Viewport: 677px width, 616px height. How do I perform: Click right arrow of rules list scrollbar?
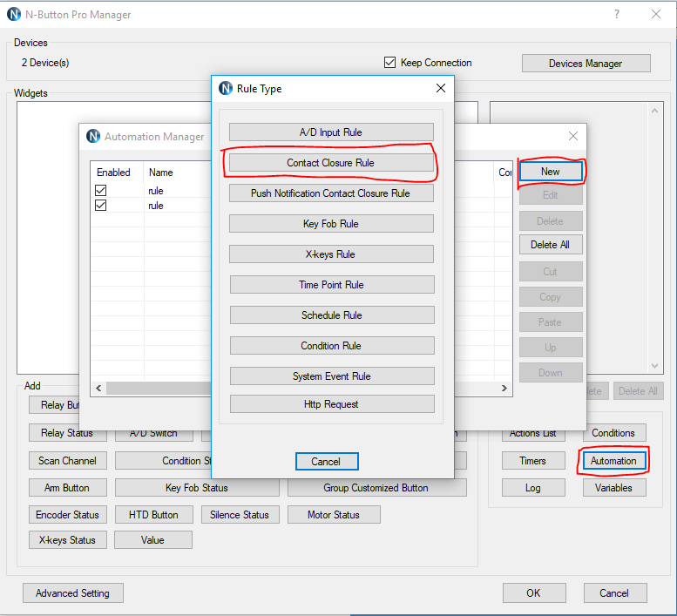pyautogui.click(x=504, y=388)
